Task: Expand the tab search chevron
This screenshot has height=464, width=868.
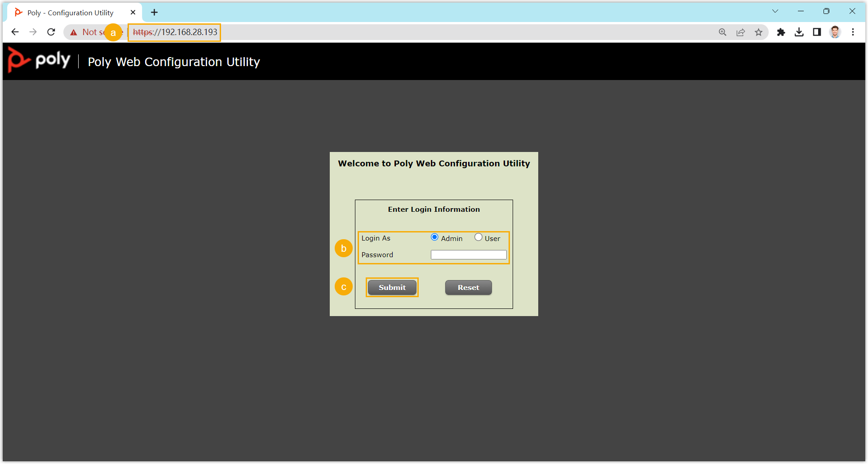Action: click(x=775, y=11)
